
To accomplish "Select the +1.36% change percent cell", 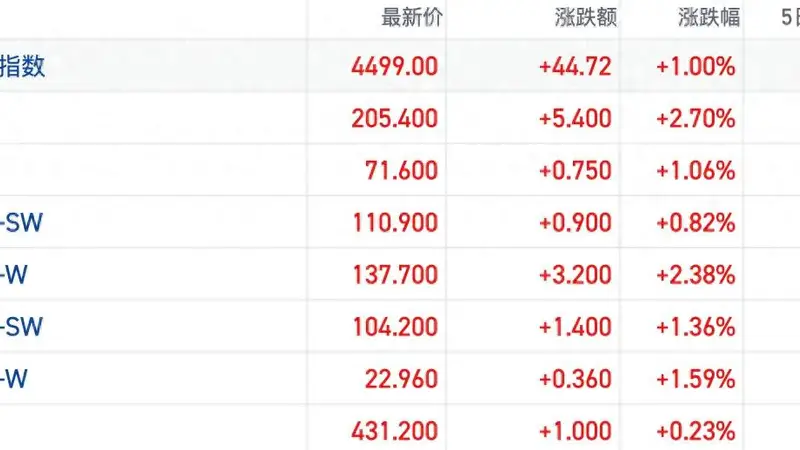I will pyautogui.click(x=695, y=327).
